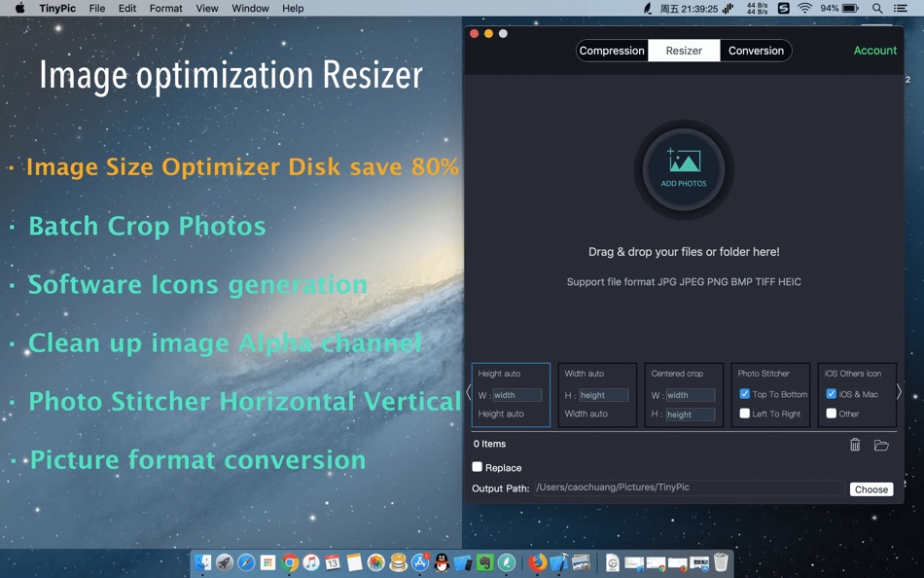This screenshot has height=578, width=924.
Task: Click the feather icon in menu bar
Action: coord(648,8)
